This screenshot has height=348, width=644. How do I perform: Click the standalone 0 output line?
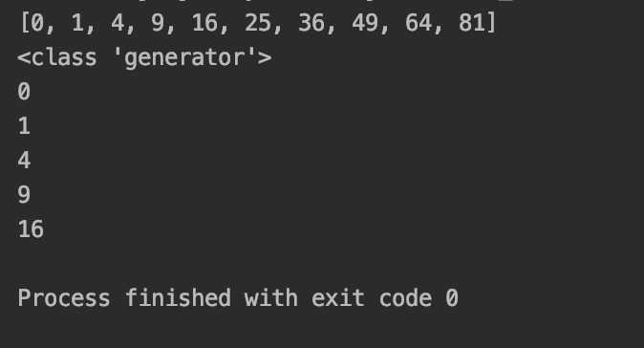pyautogui.click(x=24, y=91)
